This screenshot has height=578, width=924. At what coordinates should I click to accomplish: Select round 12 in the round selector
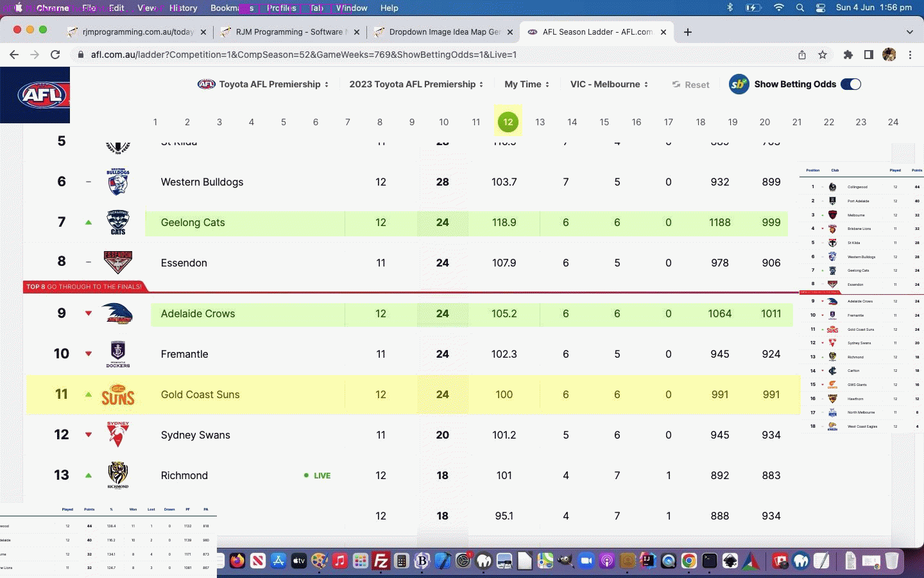point(508,122)
